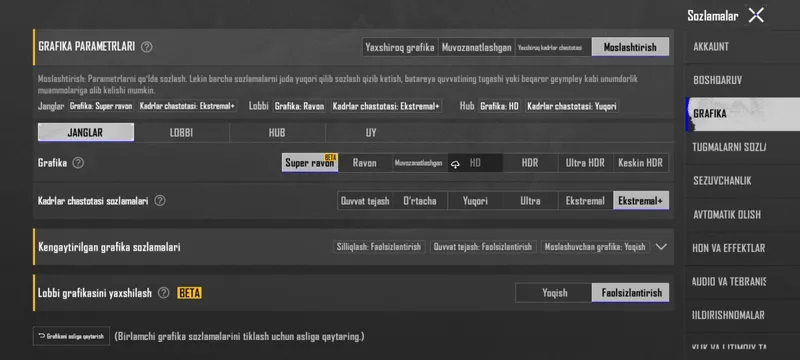Click Grafika: Ravon lobby summary tag
Image resolution: width=800 pixels, height=360 pixels.
tap(299, 107)
